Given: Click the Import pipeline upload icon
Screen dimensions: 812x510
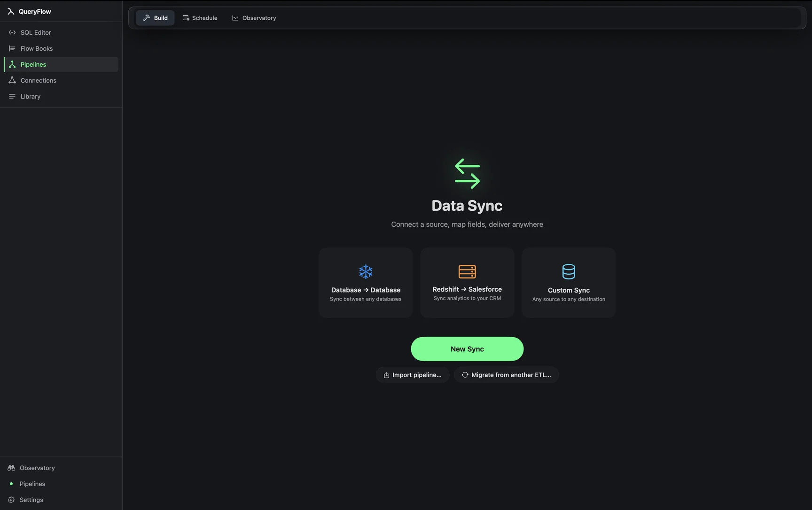Looking at the screenshot, I should [386, 375].
